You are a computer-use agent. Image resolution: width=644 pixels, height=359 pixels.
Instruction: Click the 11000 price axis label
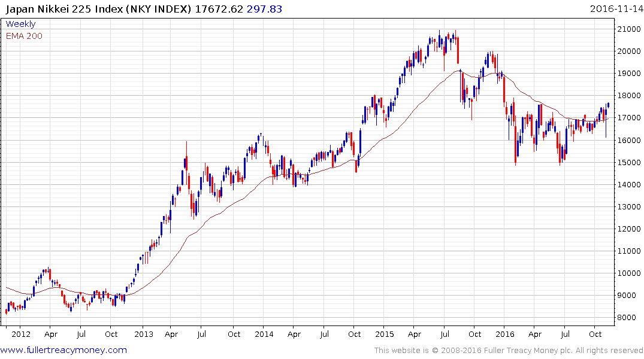pyautogui.click(x=629, y=251)
